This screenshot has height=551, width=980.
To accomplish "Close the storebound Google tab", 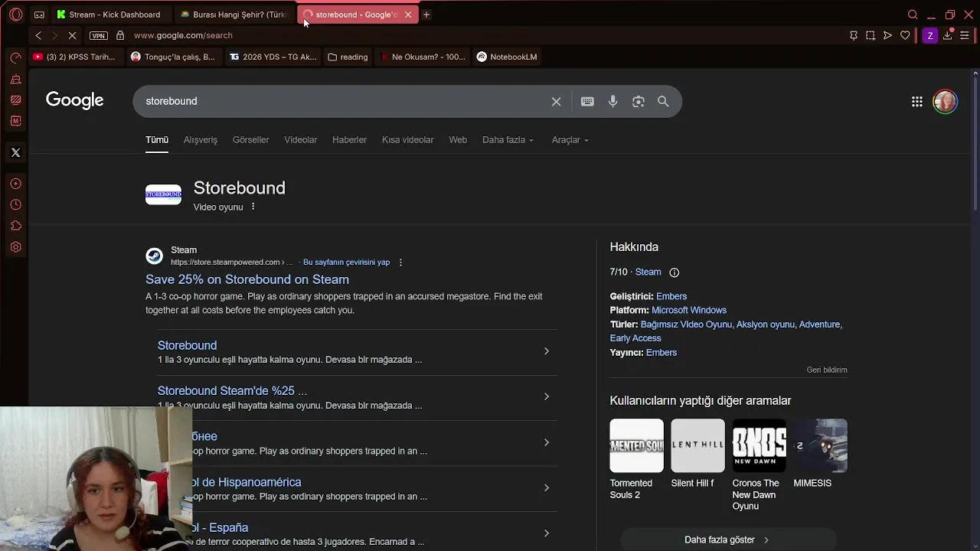I will pyautogui.click(x=408, y=15).
